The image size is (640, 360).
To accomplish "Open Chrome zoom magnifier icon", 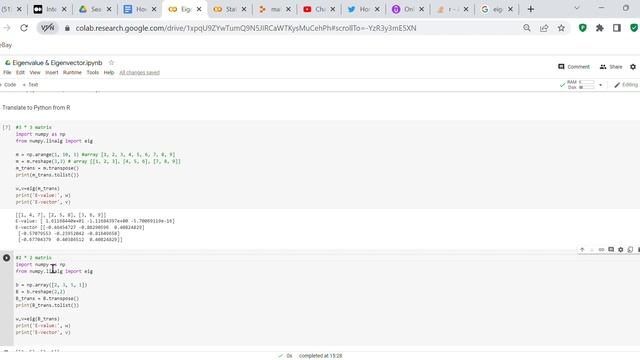I will coord(527,28).
